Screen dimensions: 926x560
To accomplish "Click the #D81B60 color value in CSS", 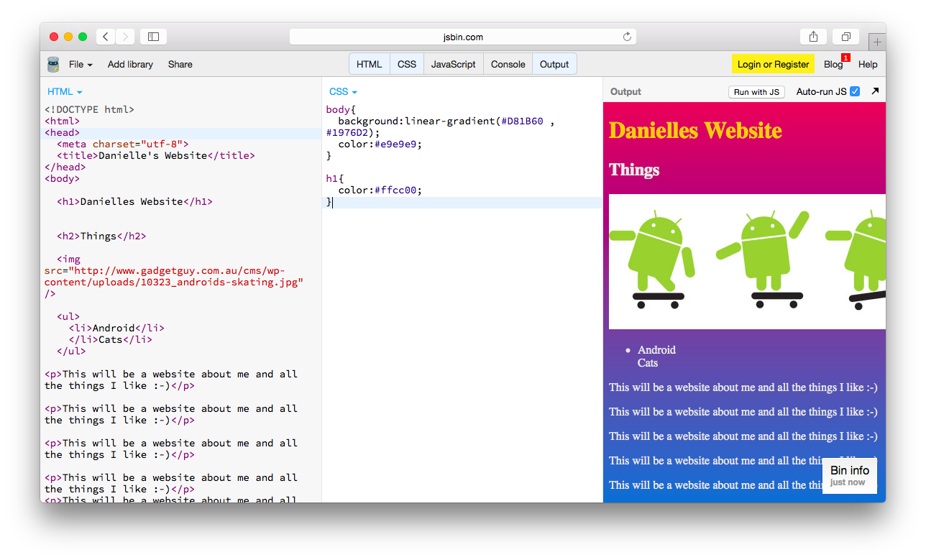I will coord(522,121).
